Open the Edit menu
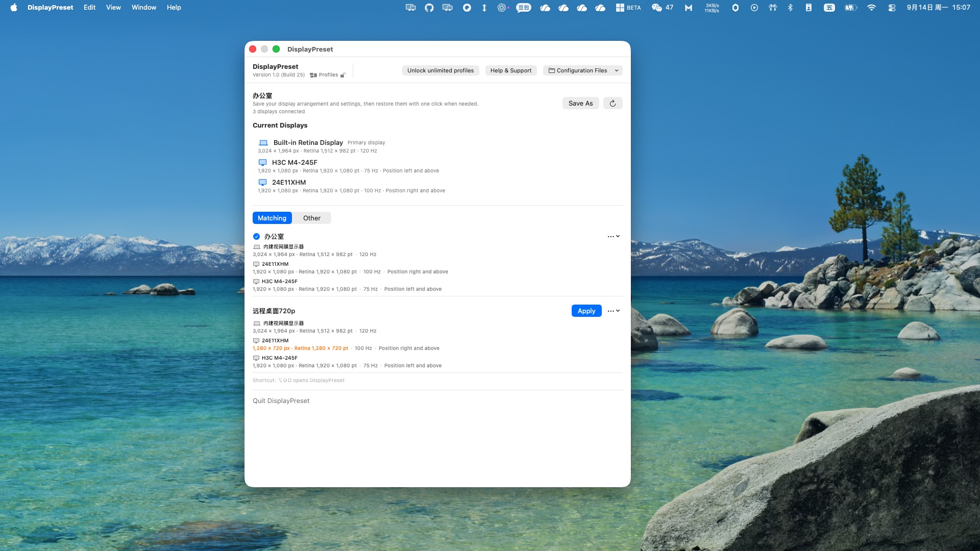 pos(90,8)
